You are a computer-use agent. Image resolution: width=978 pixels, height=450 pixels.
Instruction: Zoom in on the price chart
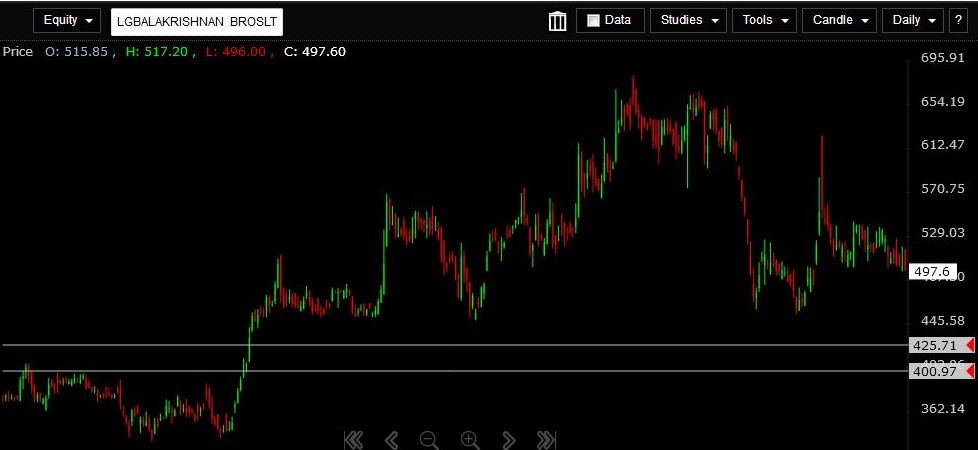point(469,439)
